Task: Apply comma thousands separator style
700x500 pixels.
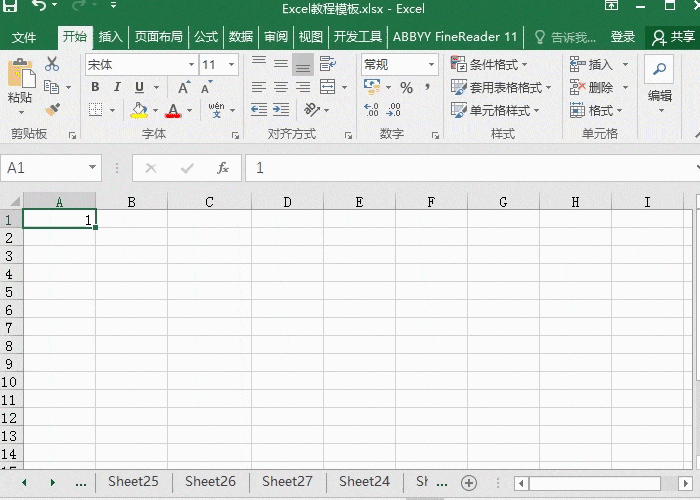Action: [428, 87]
